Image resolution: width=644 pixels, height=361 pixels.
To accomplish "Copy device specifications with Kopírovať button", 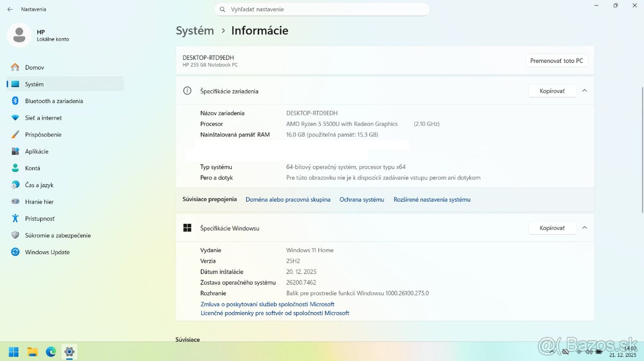I will [552, 91].
